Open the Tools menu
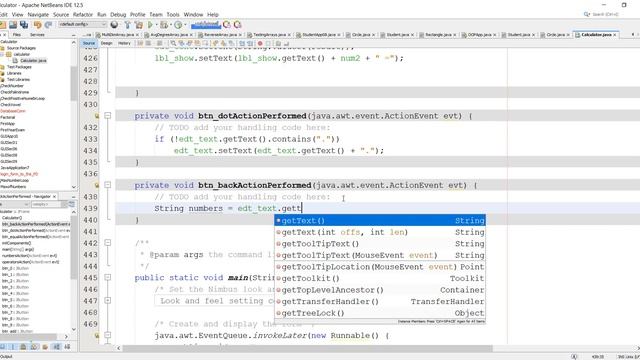 pos(173,14)
